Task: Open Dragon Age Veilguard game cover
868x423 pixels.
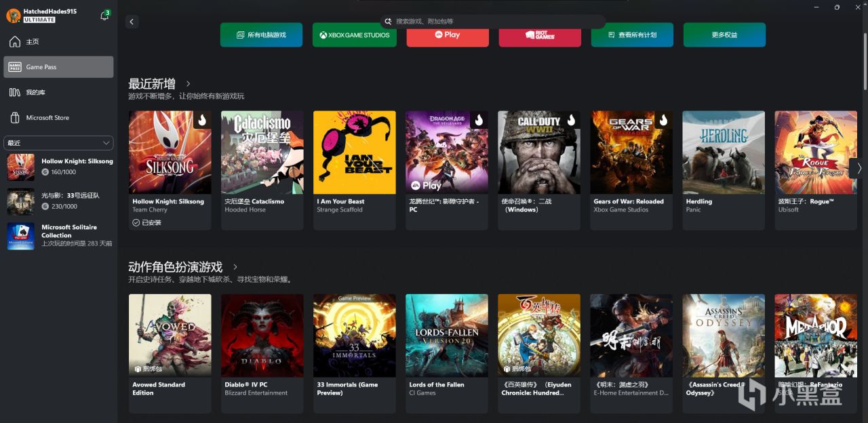Action: point(446,153)
